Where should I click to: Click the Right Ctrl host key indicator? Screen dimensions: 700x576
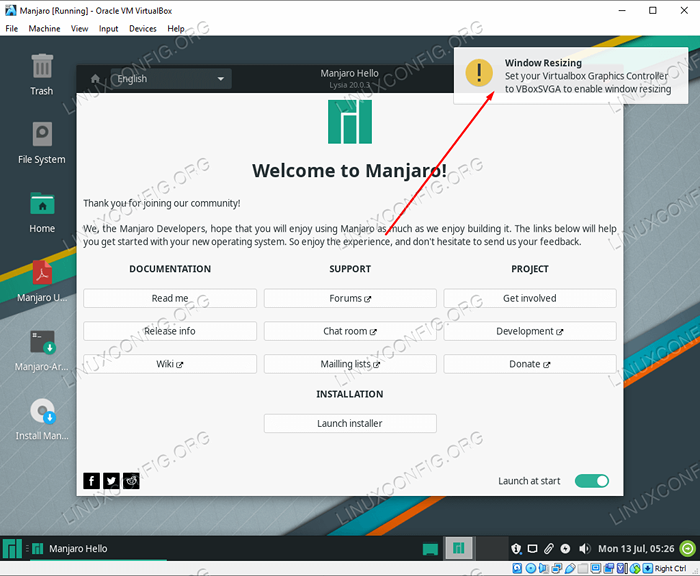(670, 568)
